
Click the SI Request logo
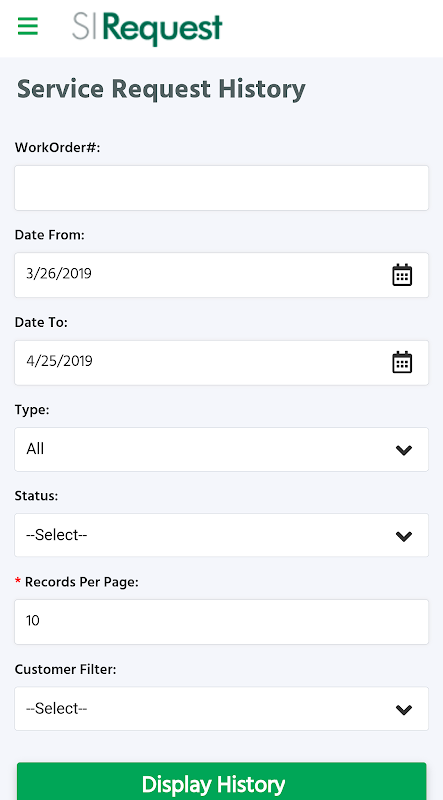[147, 28]
